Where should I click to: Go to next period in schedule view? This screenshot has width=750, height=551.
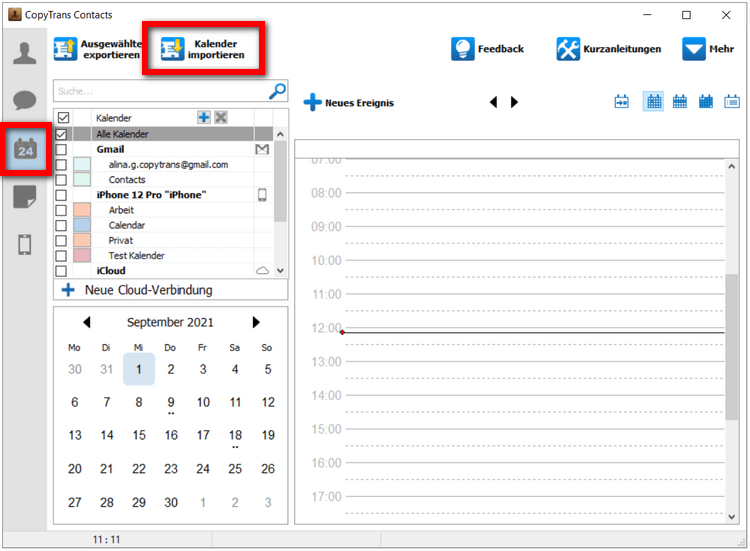pos(514,102)
